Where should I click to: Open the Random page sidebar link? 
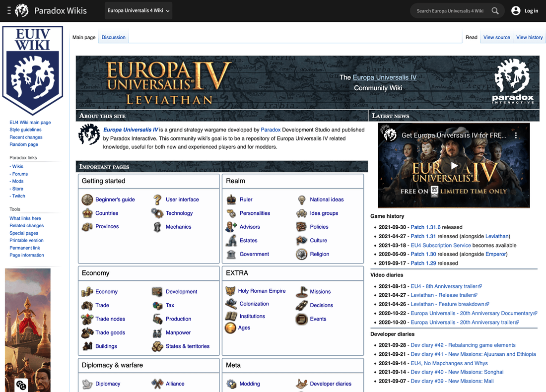coord(24,144)
